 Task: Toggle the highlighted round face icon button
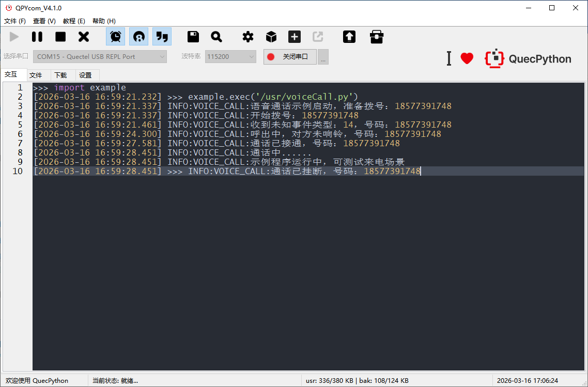138,37
